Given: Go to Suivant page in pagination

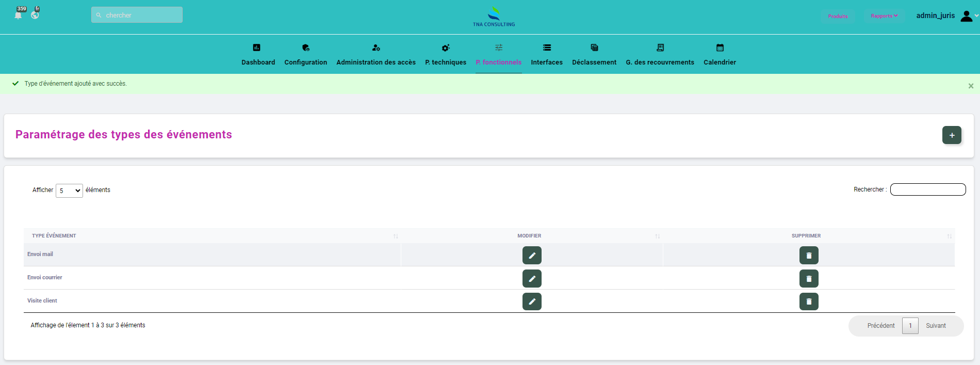Looking at the screenshot, I should (936, 326).
